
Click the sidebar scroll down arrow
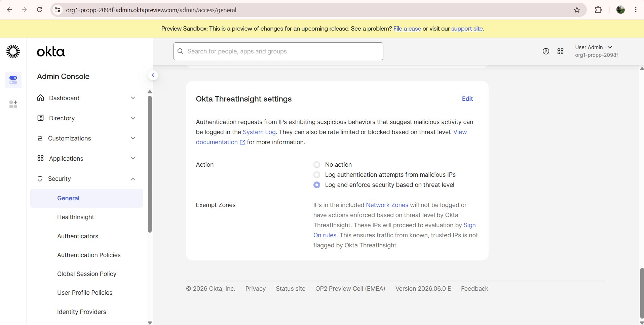tap(150, 323)
